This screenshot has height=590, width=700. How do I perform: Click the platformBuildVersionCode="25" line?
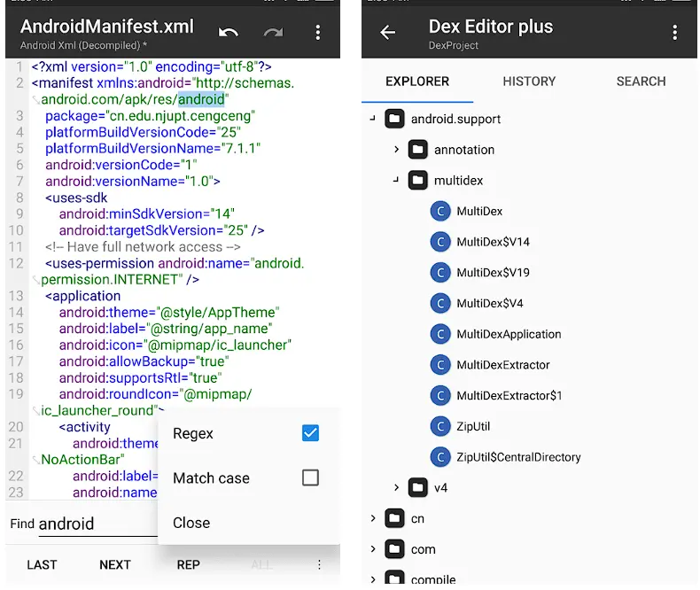tap(143, 132)
